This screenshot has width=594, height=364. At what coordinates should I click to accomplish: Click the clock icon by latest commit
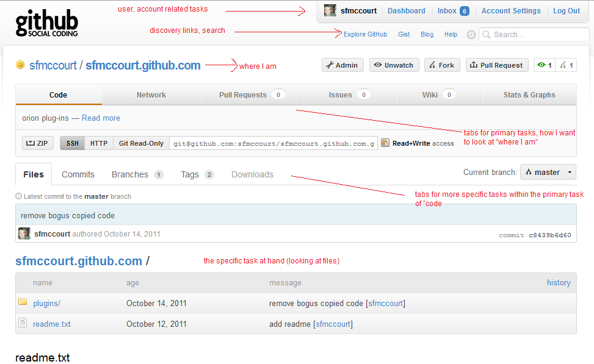(x=18, y=196)
